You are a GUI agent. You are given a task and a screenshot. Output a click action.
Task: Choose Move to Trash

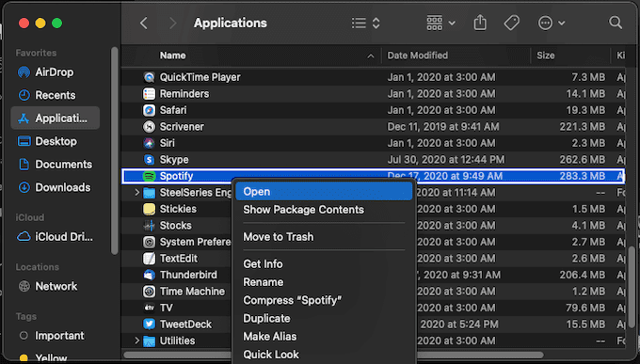click(x=324, y=237)
